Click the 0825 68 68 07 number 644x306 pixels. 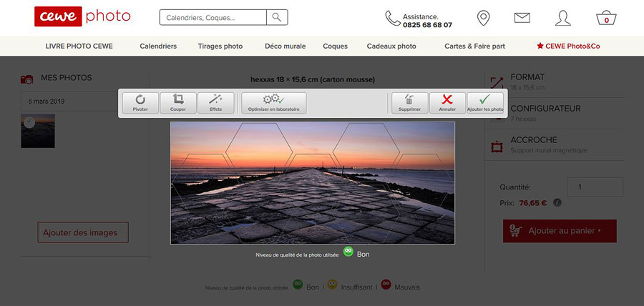point(427,25)
